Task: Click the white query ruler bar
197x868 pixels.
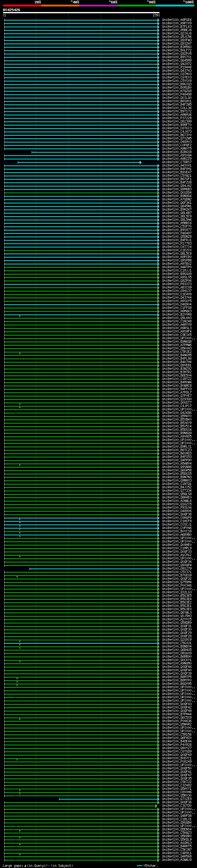Action: point(81,13)
